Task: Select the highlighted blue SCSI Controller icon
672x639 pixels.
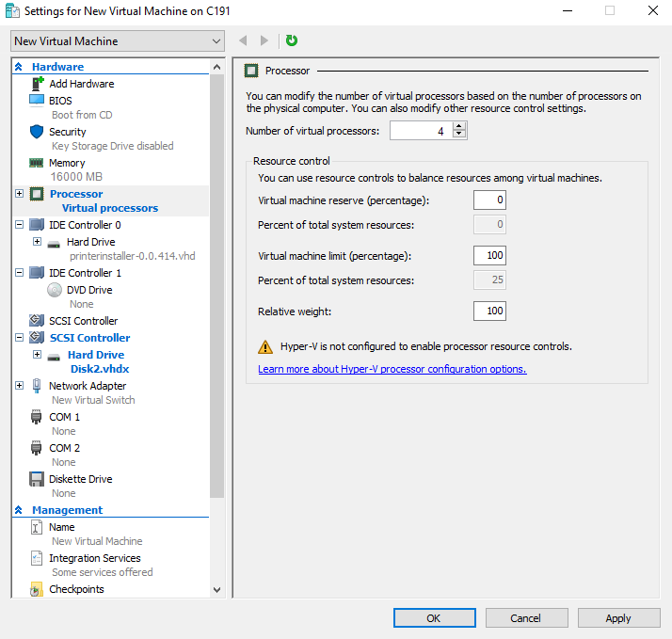Action: point(37,338)
